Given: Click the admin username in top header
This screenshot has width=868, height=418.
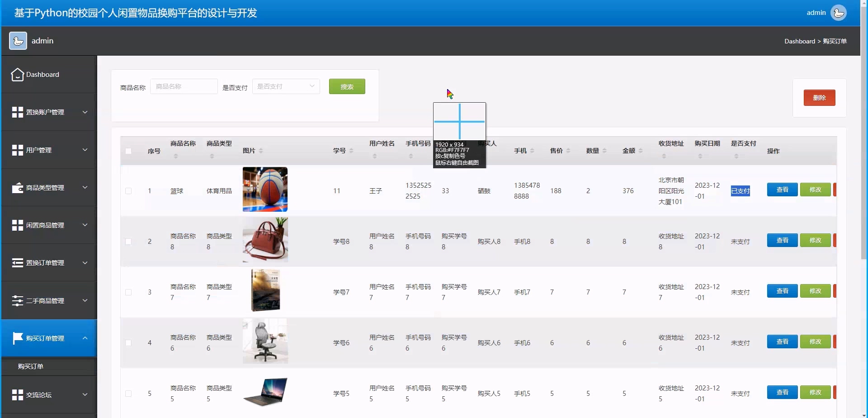Looking at the screenshot, I should [816, 13].
